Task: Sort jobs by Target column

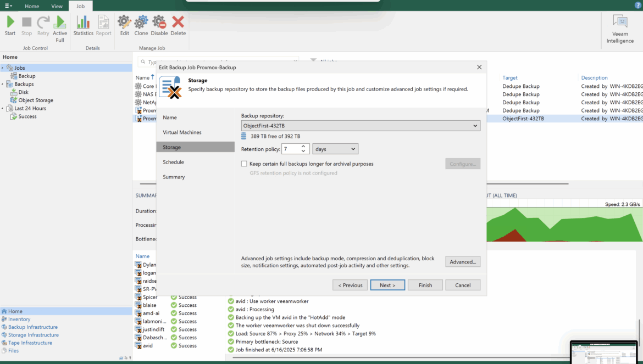Action: click(x=509, y=78)
